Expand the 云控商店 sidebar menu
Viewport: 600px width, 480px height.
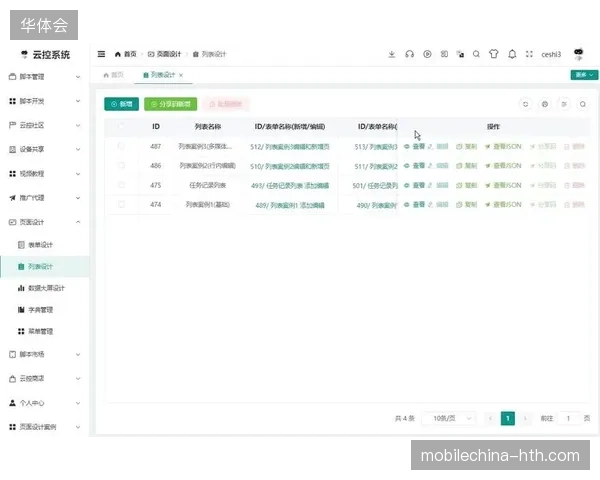(x=45, y=379)
